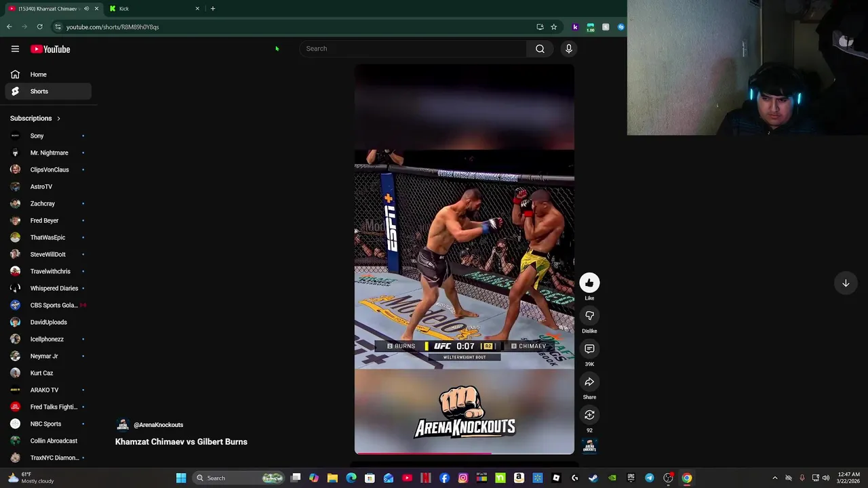Open the YouTube hamburger guide menu
Viewport: 868px width, 488px height.
tap(15, 49)
